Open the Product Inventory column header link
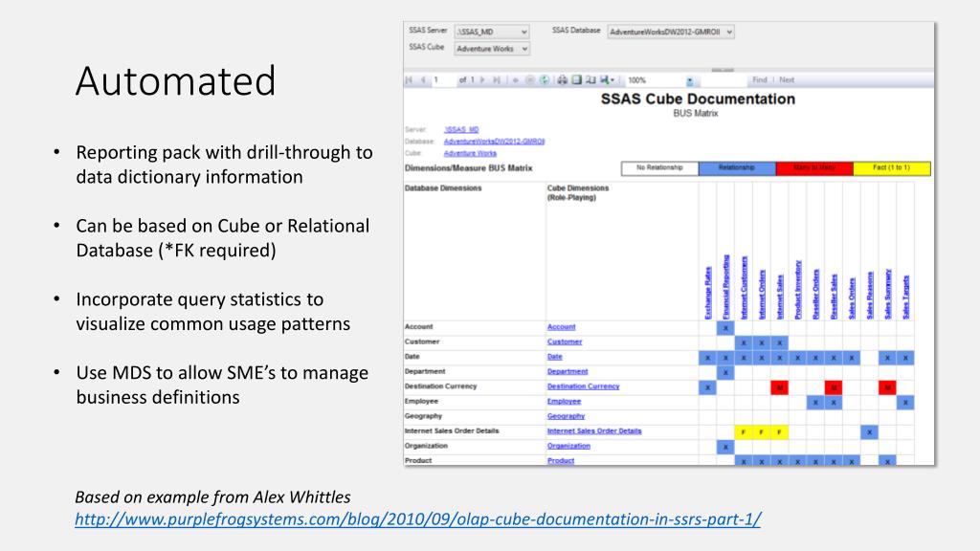980x551 pixels. 797,290
